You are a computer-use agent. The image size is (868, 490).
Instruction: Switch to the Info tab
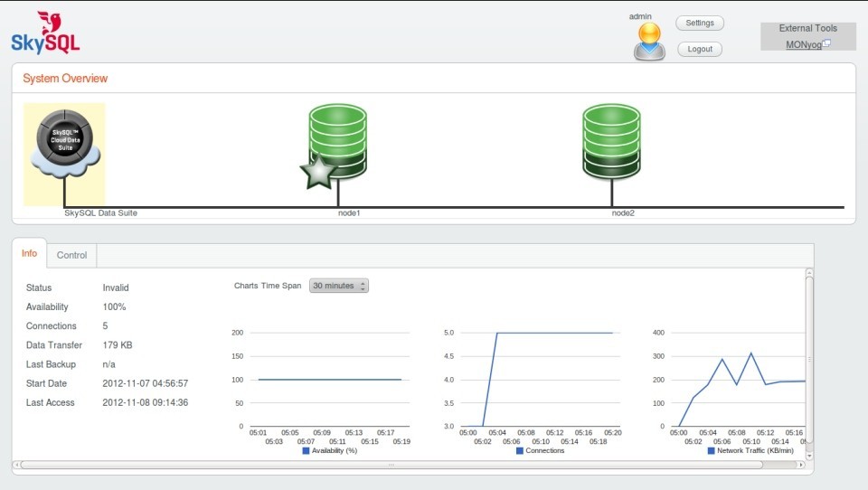[x=29, y=253]
